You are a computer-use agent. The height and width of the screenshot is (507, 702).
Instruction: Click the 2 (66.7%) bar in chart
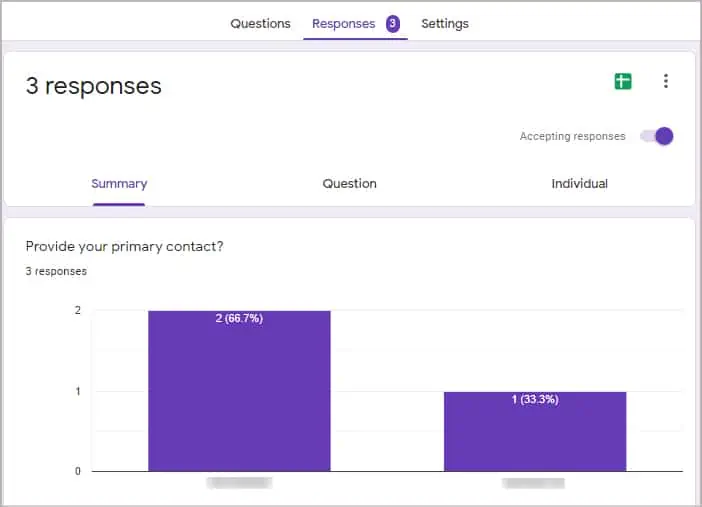239,391
